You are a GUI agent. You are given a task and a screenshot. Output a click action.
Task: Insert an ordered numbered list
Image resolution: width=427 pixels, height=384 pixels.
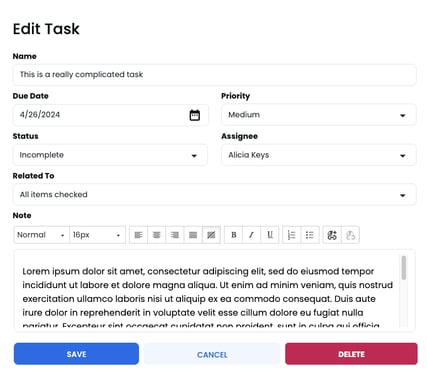point(291,235)
